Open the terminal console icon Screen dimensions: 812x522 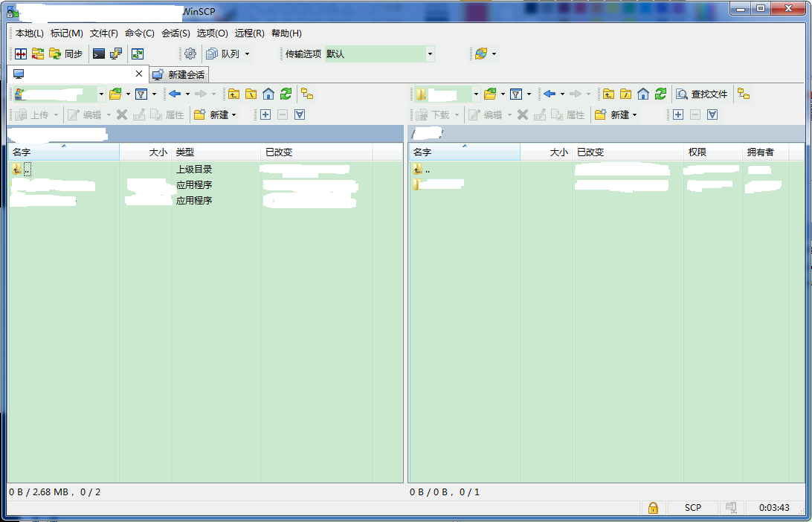(x=99, y=54)
